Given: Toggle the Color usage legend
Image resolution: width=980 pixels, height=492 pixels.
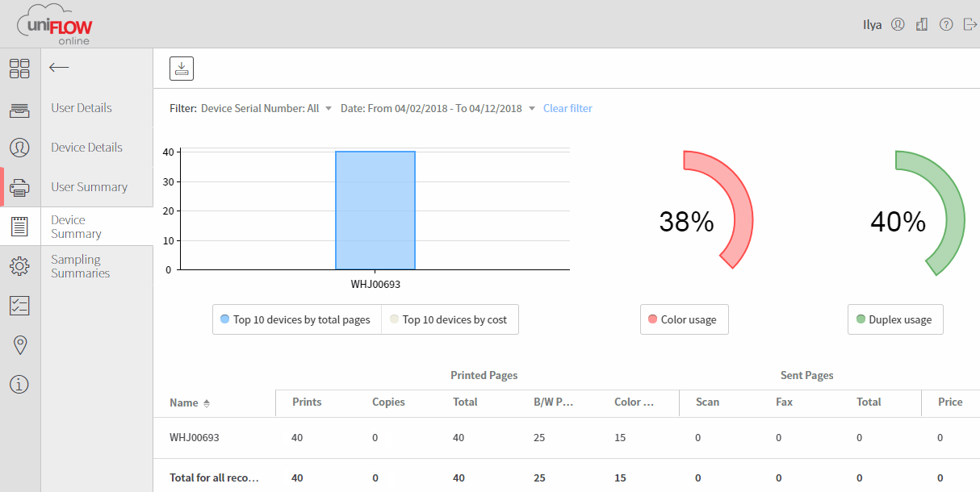Looking at the screenshot, I should 683,320.
